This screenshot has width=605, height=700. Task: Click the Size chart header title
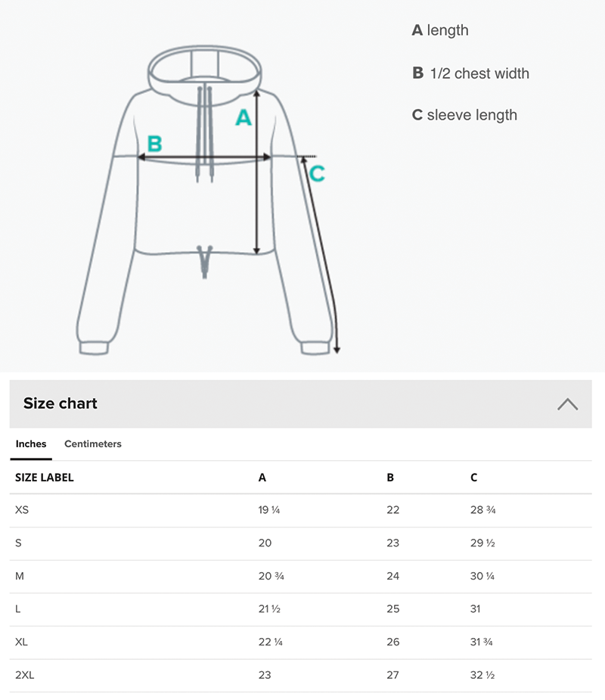[x=60, y=403]
